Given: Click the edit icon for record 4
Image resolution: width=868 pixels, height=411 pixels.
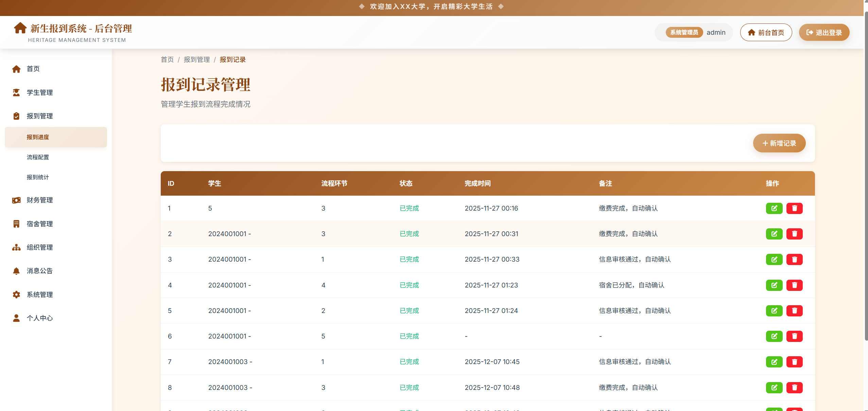Looking at the screenshot, I should click(x=774, y=285).
